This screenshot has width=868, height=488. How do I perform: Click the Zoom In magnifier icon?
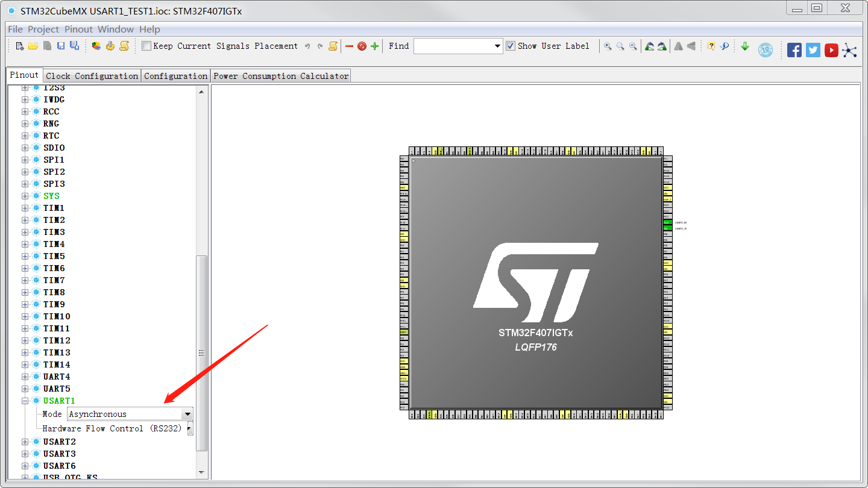(x=608, y=46)
